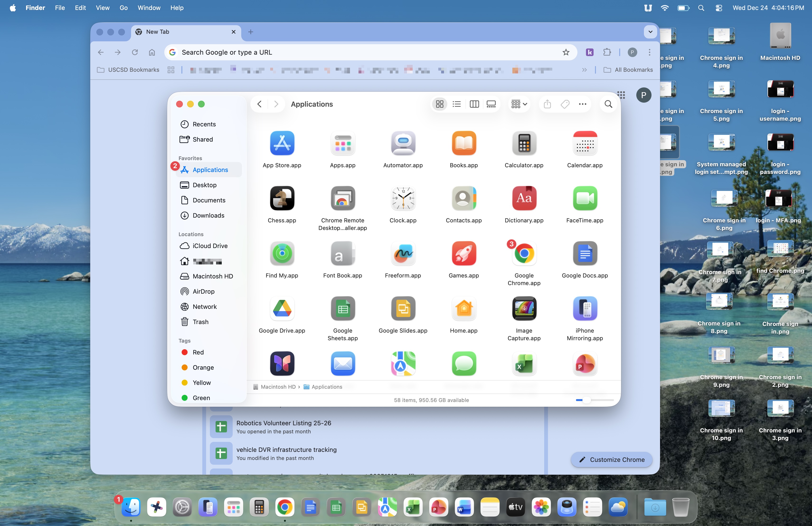The width and height of the screenshot is (812, 526).
Task: Click the Finder share icon in the toolbar
Action: (547, 104)
